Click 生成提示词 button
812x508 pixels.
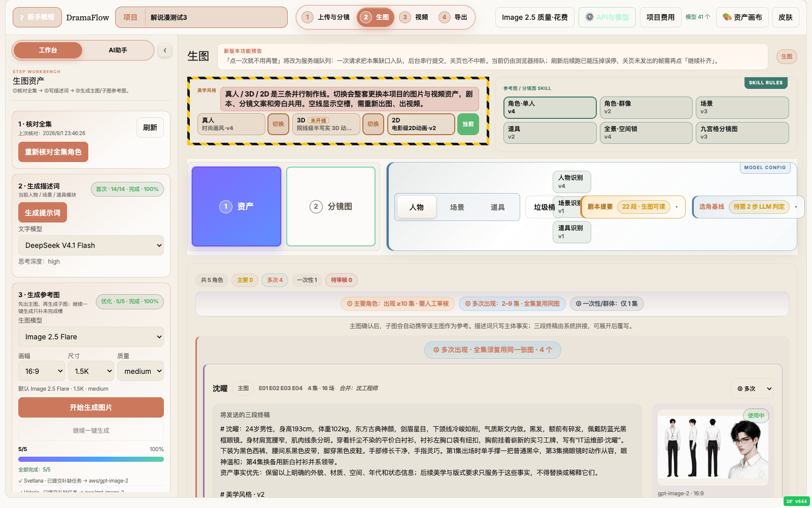tap(43, 213)
